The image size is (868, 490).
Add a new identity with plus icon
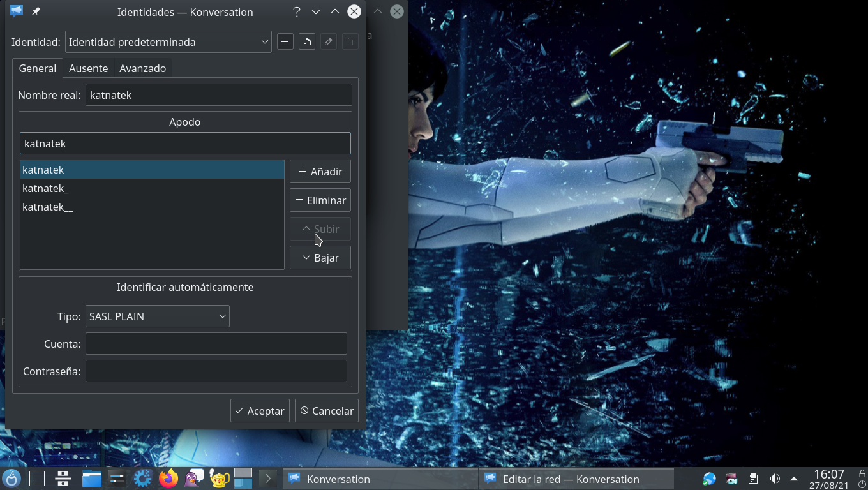coord(285,42)
